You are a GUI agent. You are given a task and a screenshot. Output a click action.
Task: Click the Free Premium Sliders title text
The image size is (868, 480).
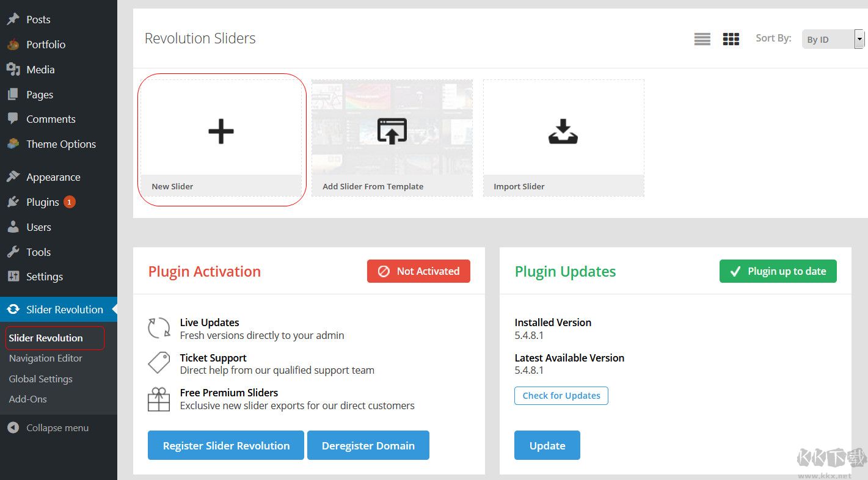[229, 393]
